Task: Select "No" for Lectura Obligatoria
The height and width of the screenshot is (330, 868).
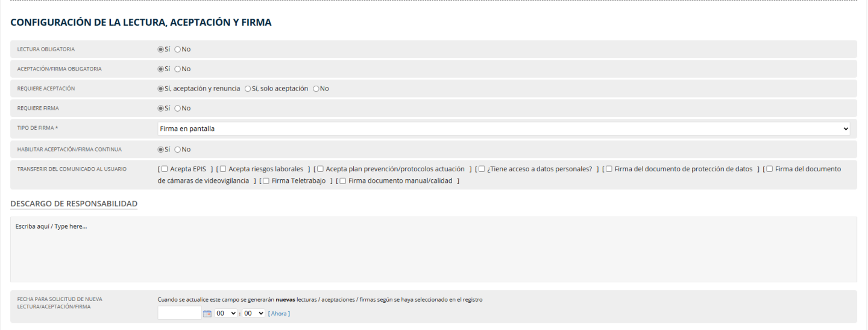Action: [x=178, y=49]
